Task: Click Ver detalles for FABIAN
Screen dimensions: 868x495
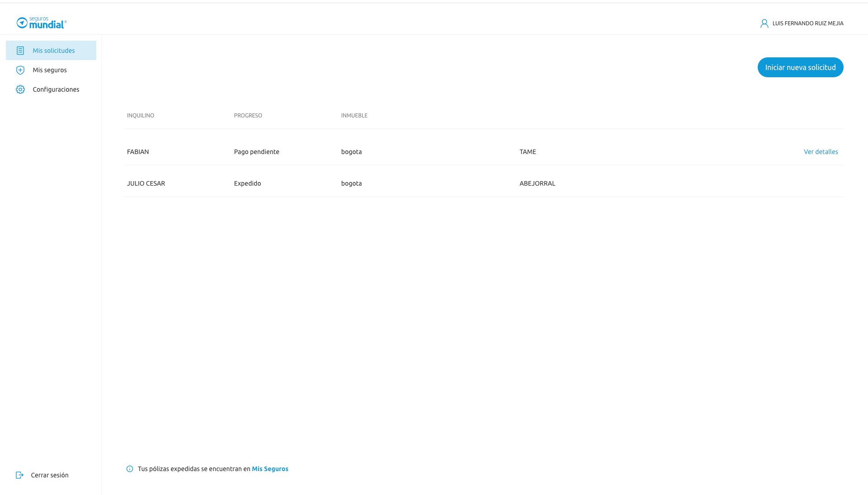Action: pyautogui.click(x=821, y=152)
